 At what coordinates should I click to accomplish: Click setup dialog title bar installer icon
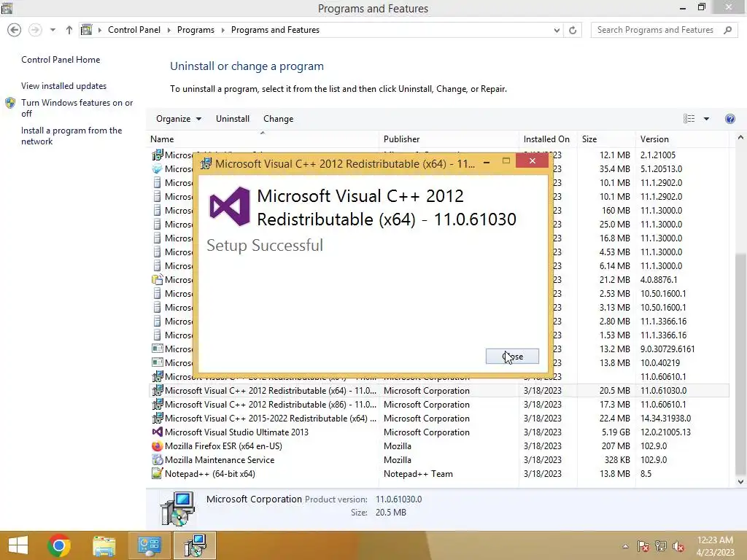tap(206, 164)
